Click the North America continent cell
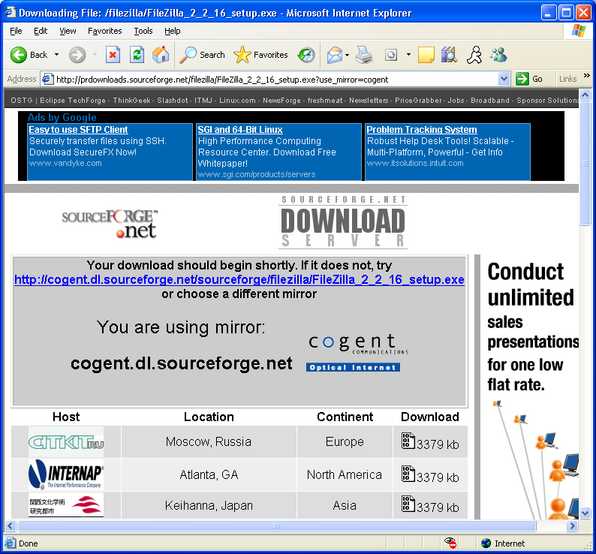 (x=344, y=475)
